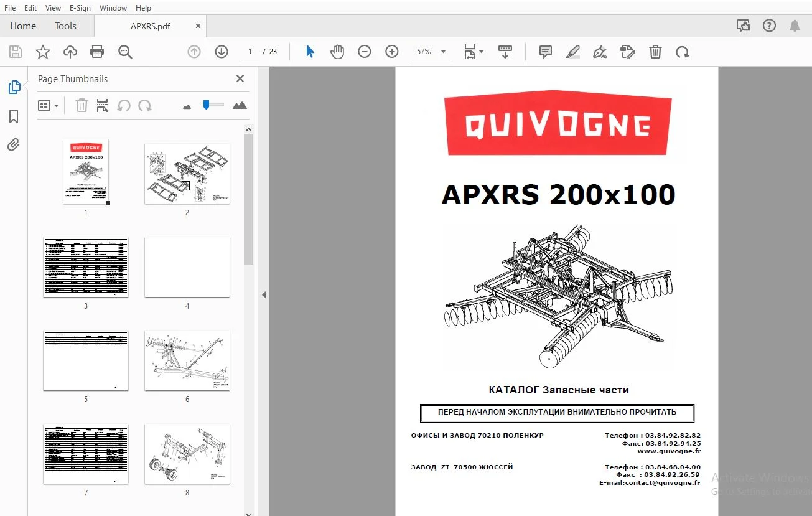Select page 2 thumbnail
The width and height of the screenshot is (812, 516).
tap(187, 174)
